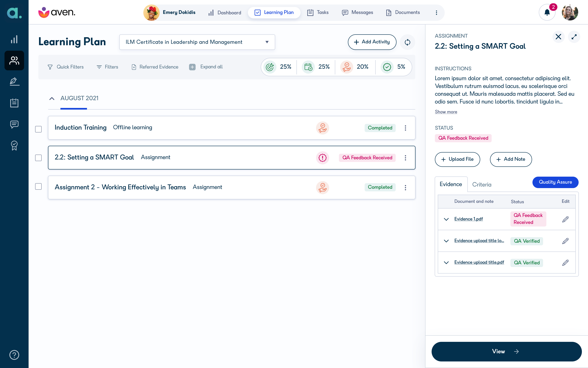Open Referred Evidence filter

155,67
